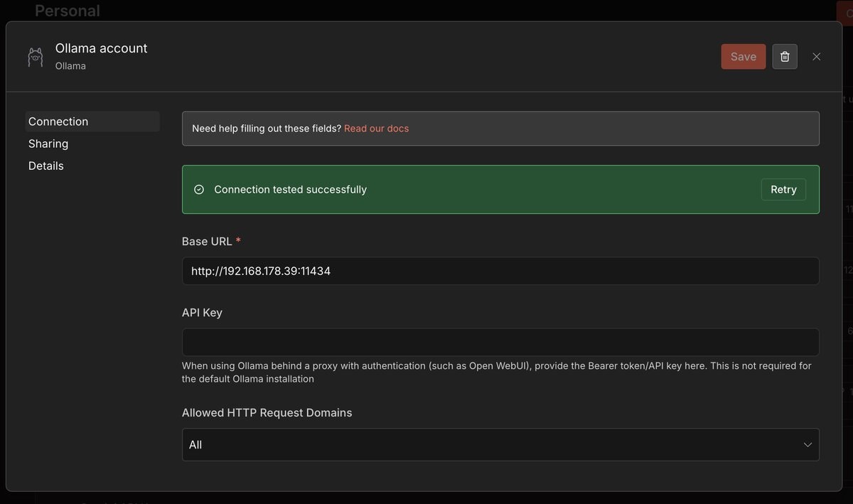This screenshot has height=504, width=853.
Task: Click the Connection tested successfully message
Action: [290, 190]
